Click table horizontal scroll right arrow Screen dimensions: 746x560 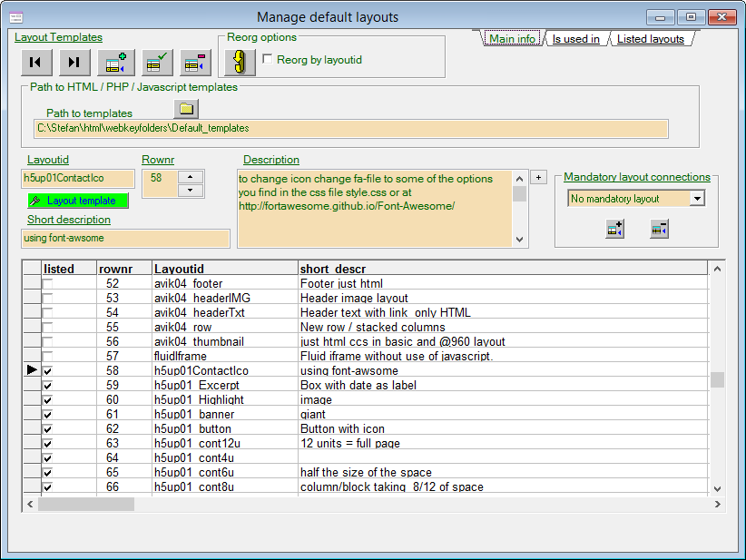(x=718, y=505)
